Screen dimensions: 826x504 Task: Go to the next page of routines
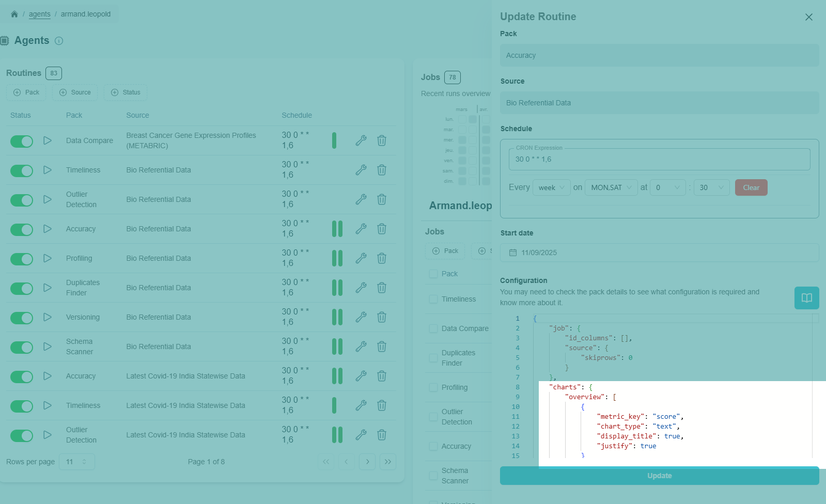tap(367, 462)
